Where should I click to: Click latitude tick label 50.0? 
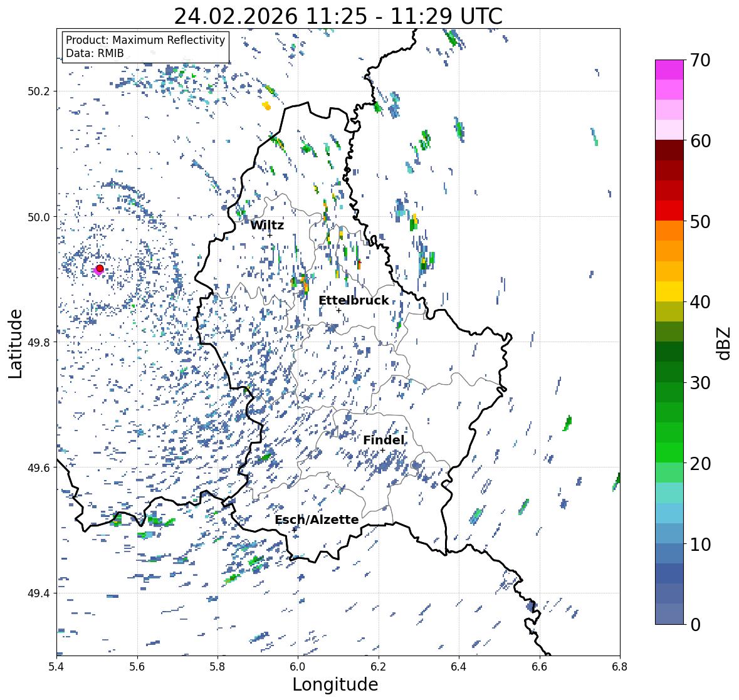39,217
